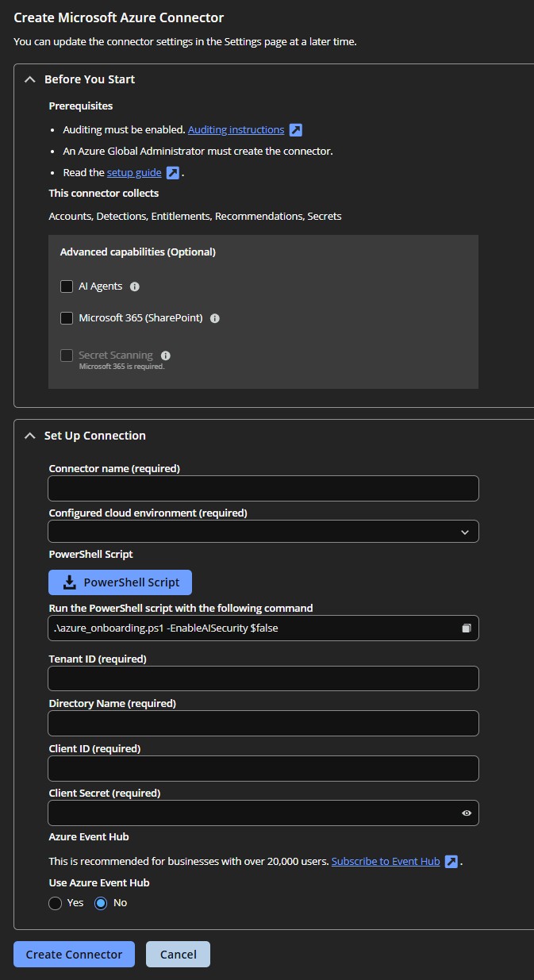This screenshot has width=534, height=980.
Task: Download the PowerShell Script
Action: 120,582
